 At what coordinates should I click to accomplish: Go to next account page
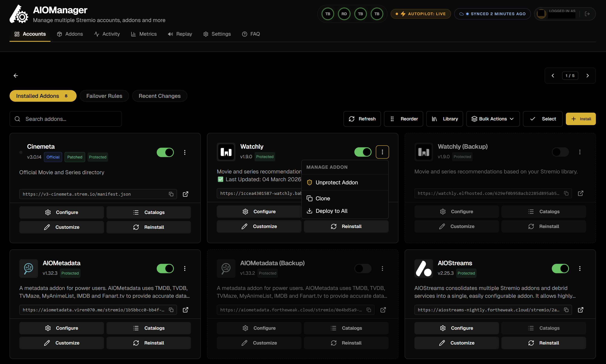pyautogui.click(x=587, y=76)
